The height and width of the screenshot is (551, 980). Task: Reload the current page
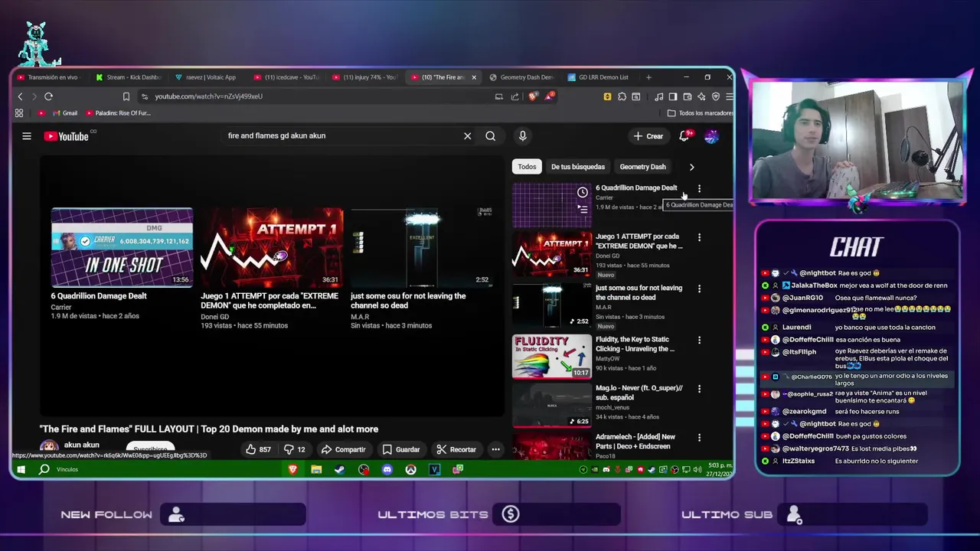(48, 96)
